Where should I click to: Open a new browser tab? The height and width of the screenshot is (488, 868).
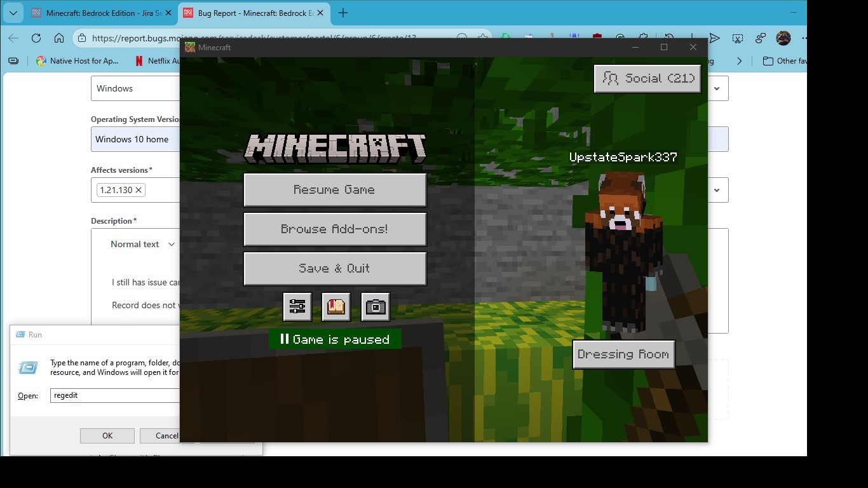(343, 13)
